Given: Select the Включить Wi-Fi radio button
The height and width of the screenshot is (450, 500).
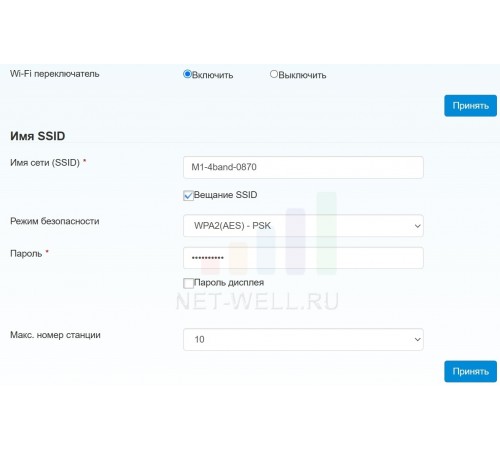Looking at the screenshot, I should pyautogui.click(x=187, y=74).
